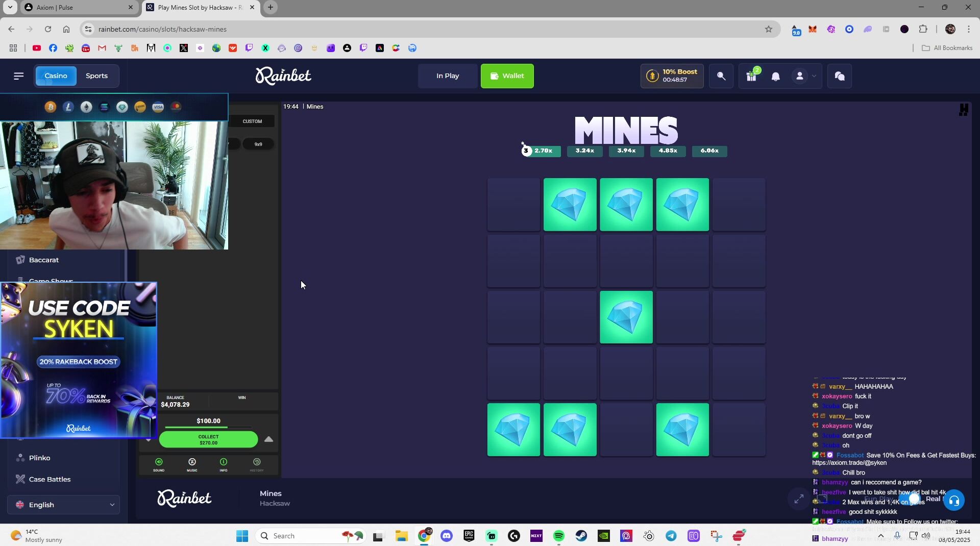Open the site search magnifier
The image size is (980, 546).
click(x=721, y=76)
